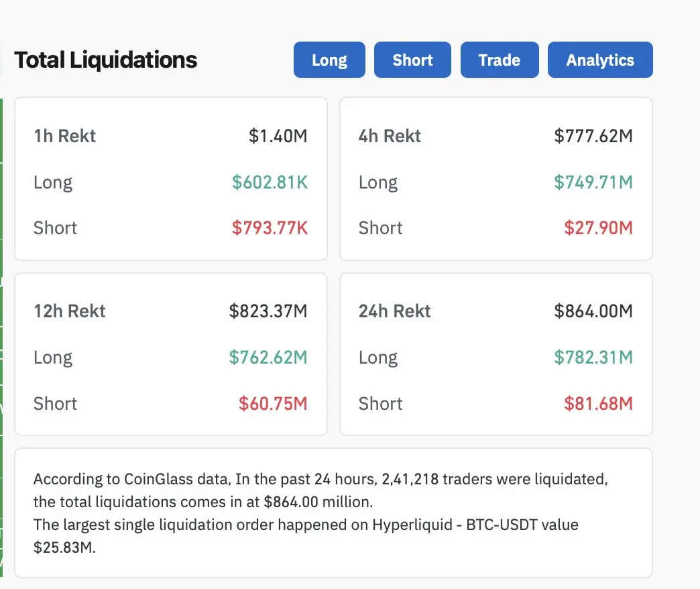Click the 1h Rekt long value $602.81K
The width and height of the screenshot is (700, 589).
[270, 182]
